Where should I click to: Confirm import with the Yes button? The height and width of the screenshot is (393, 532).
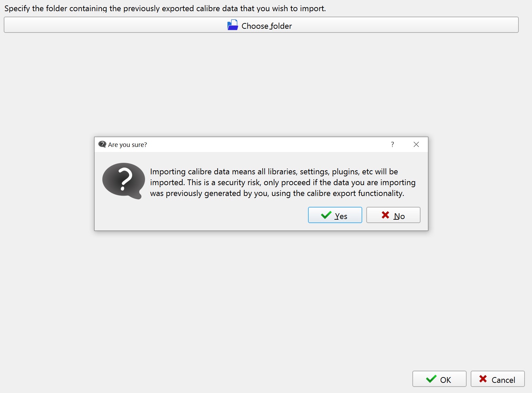coord(335,215)
